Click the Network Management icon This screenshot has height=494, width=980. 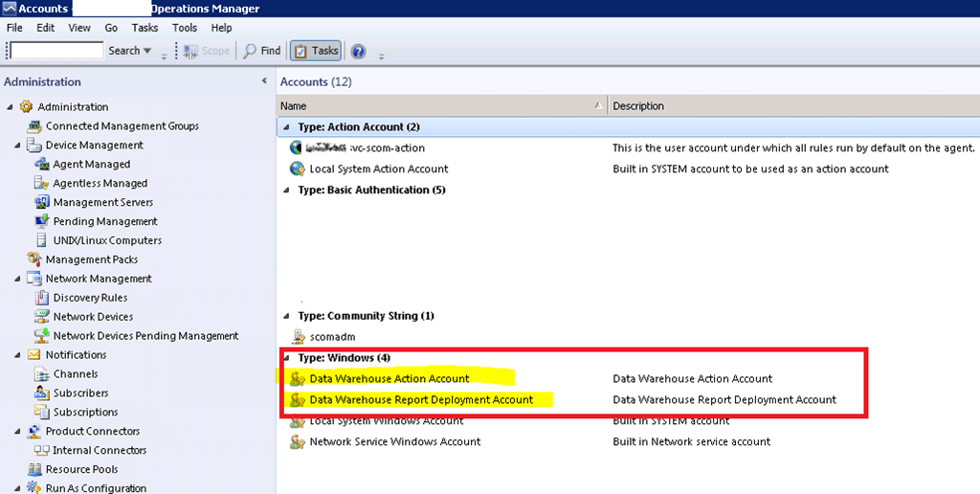pos(34,279)
